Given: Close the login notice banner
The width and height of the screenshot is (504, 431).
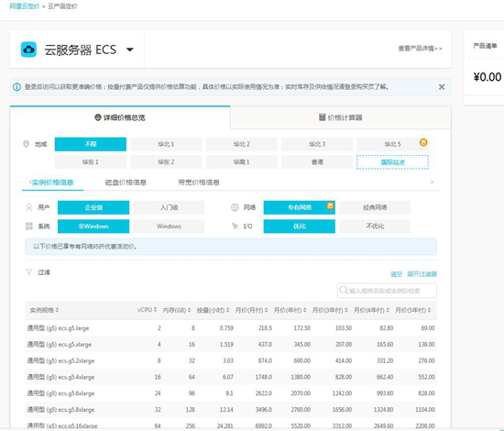Looking at the screenshot, I should [442, 87].
